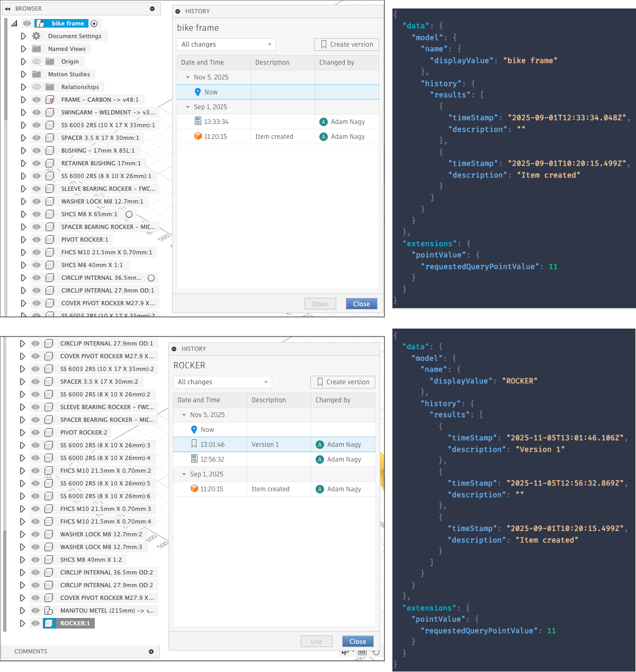
Task: Collapse the Sep 1, 2025 group in ROCKER history
Action: coord(184,474)
